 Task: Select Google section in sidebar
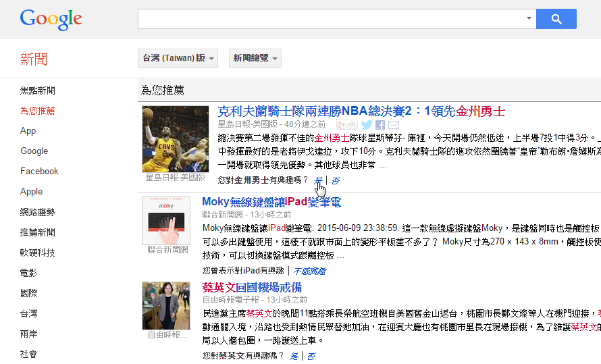(x=34, y=151)
